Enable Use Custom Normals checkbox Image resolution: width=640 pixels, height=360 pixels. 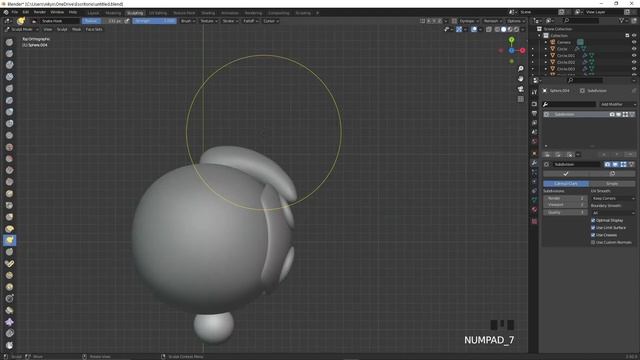(x=593, y=242)
